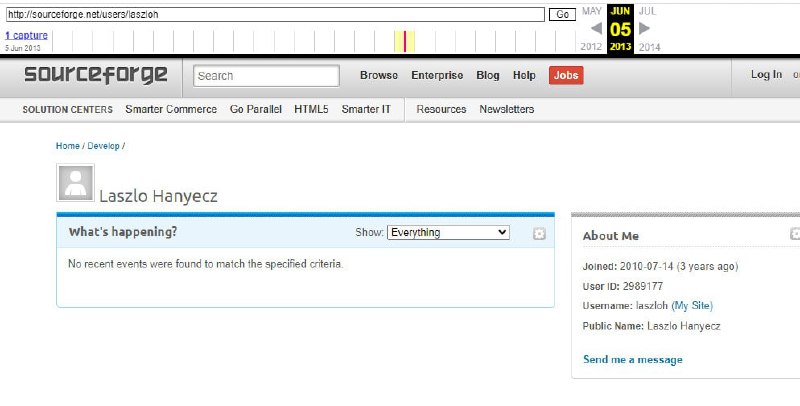This screenshot has height=406, width=800.
Task: Open the My Site link
Action: point(692,306)
